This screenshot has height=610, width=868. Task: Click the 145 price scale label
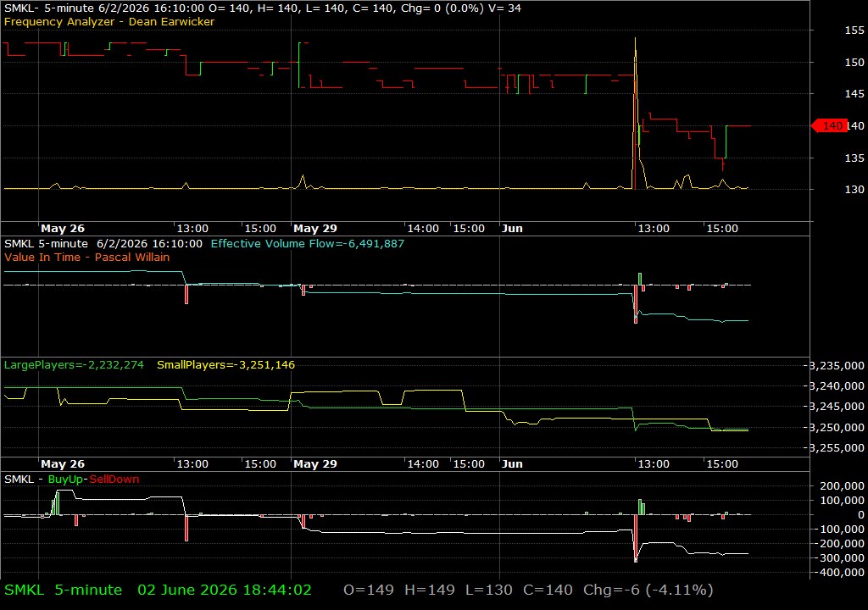pos(854,93)
